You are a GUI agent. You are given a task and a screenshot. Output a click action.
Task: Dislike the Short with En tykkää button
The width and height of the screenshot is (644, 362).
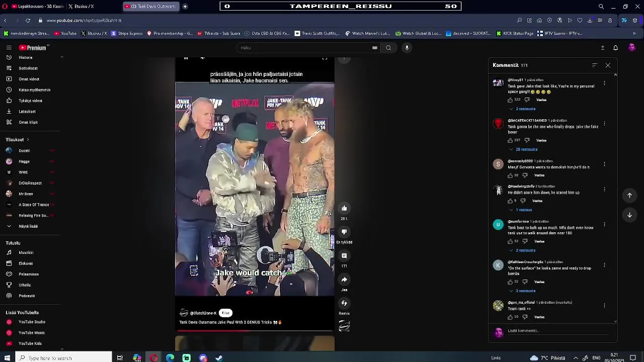click(x=344, y=232)
